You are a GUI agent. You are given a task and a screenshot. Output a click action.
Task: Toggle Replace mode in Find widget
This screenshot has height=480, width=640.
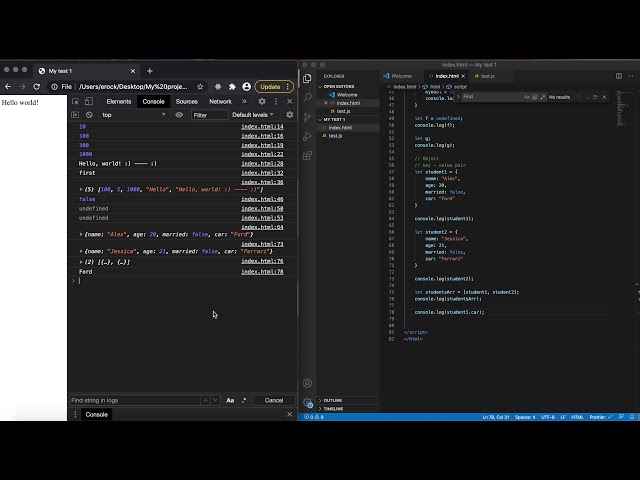point(458,97)
